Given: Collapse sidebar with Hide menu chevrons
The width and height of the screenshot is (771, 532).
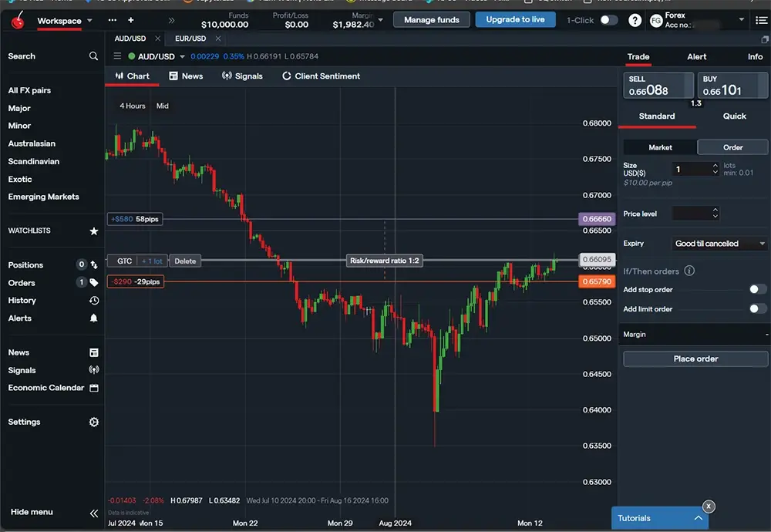Looking at the screenshot, I should point(94,513).
